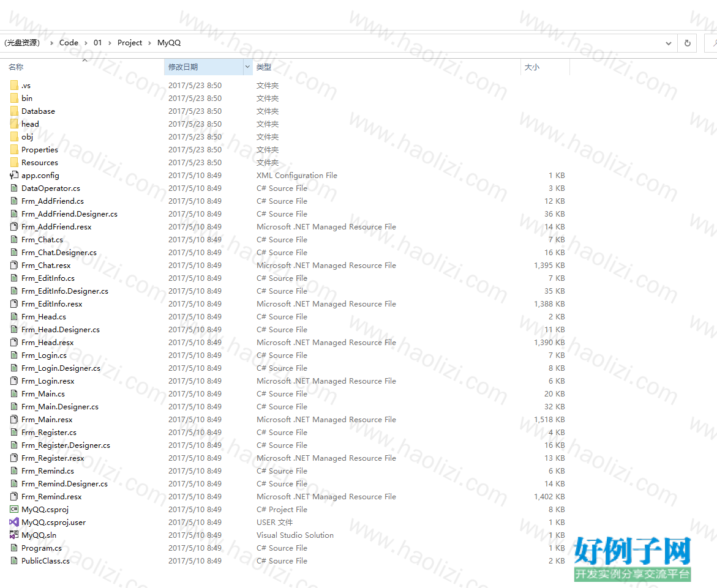Click the MyQQ.csproj C# project icon
The width and height of the screenshot is (717, 588).
(x=14, y=509)
